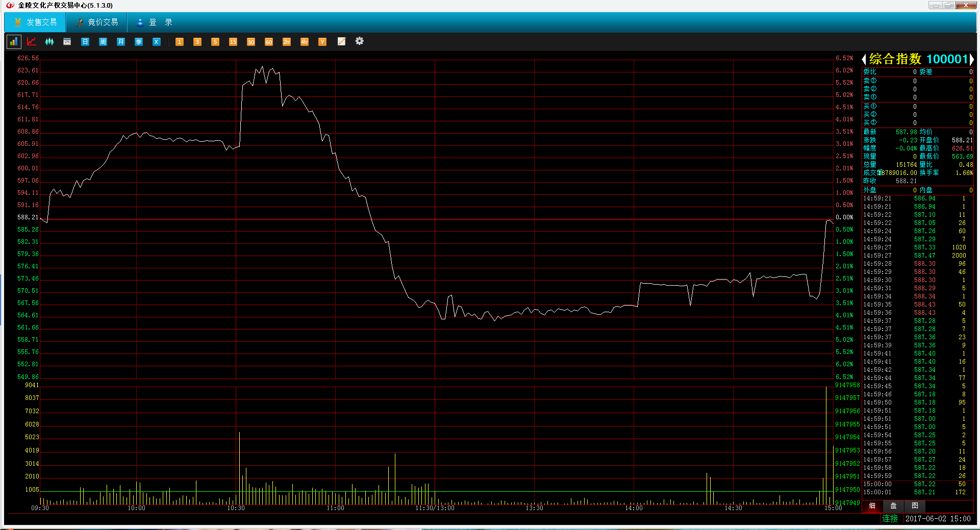
Task: Open the calendar chart icon
Action: pos(67,42)
